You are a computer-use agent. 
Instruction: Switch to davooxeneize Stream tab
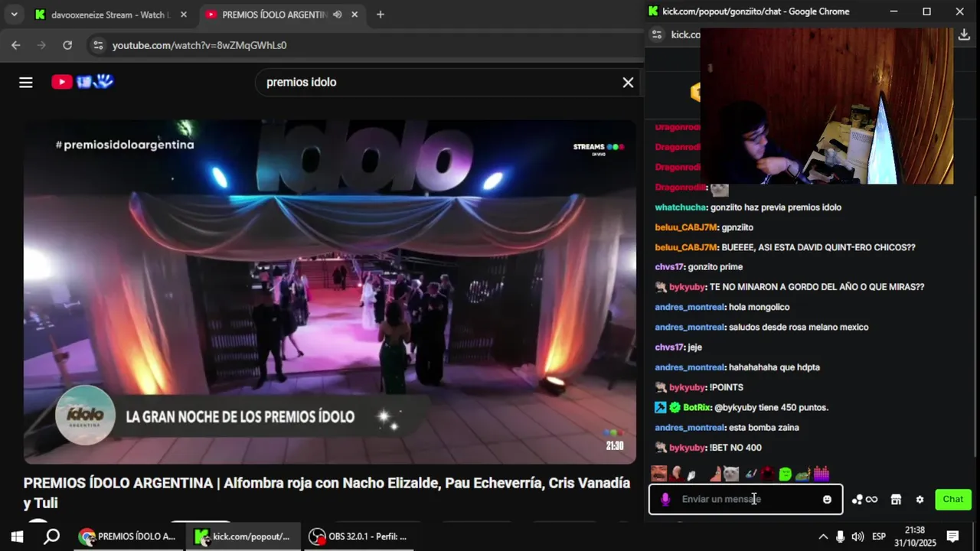pos(111,15)
